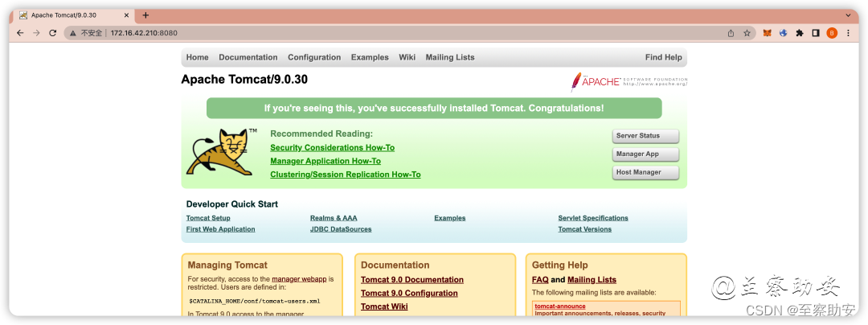Click the Apache Software Foundation logo
868x325 pixels.
(x=628, y=82)
